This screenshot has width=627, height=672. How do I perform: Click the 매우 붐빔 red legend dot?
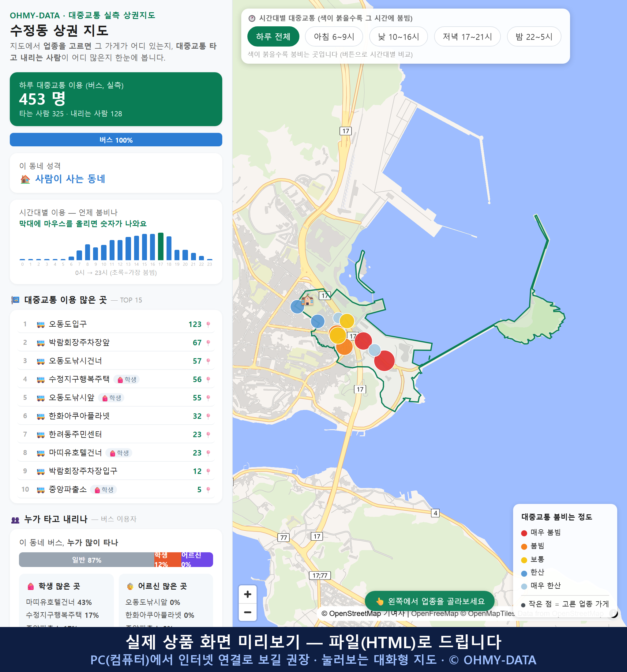click(x=524, y=533)
